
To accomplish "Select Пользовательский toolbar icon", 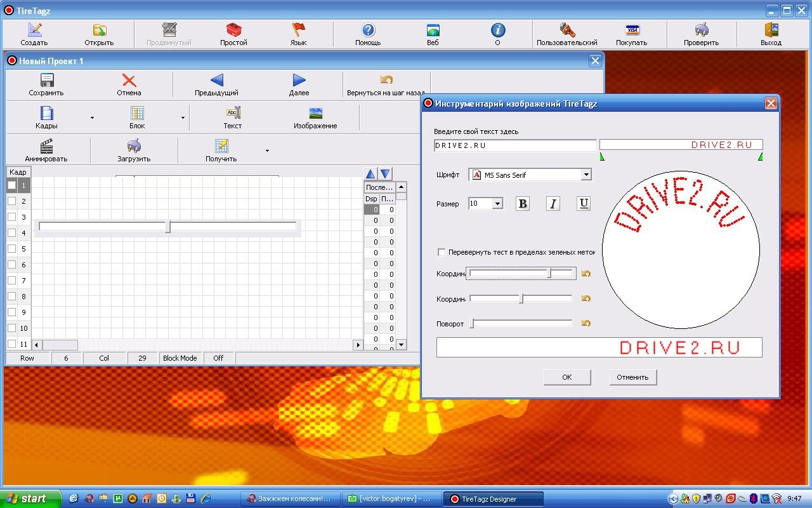I will (567, 30).
